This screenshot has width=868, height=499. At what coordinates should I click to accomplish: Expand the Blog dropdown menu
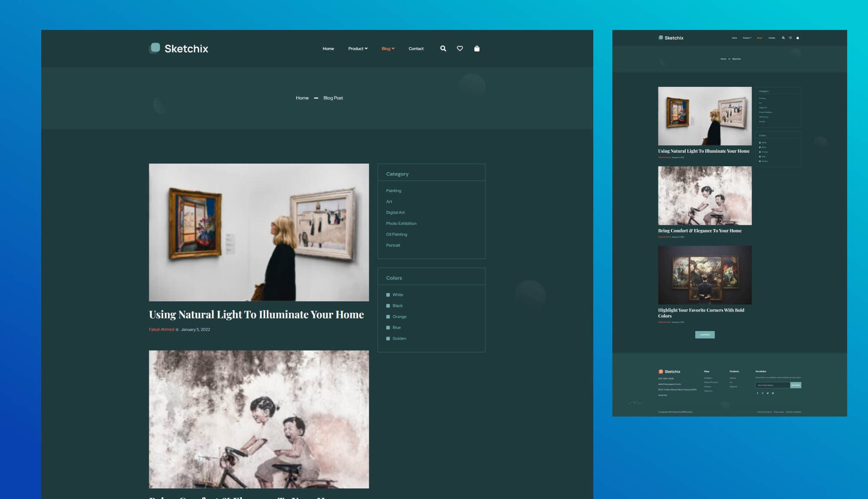click(388, 49)
